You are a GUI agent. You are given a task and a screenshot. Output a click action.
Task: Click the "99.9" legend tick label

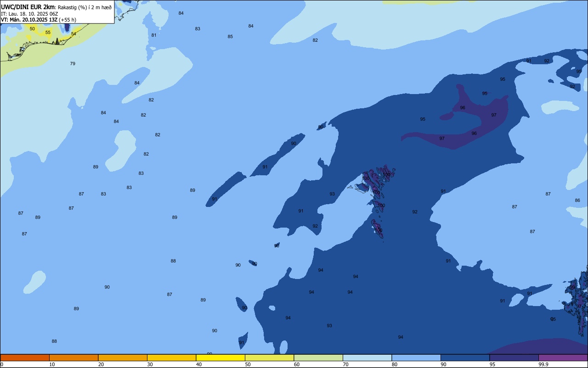point(543,364)
